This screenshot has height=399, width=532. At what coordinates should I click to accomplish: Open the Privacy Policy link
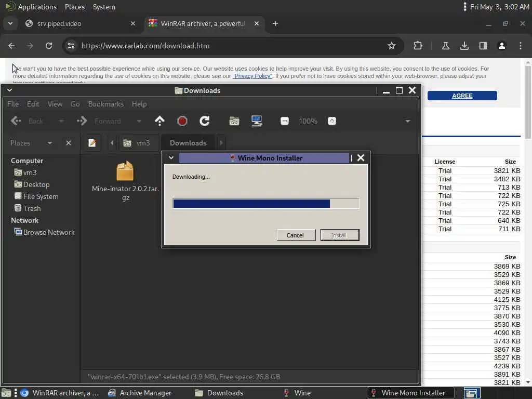(252, 76)
